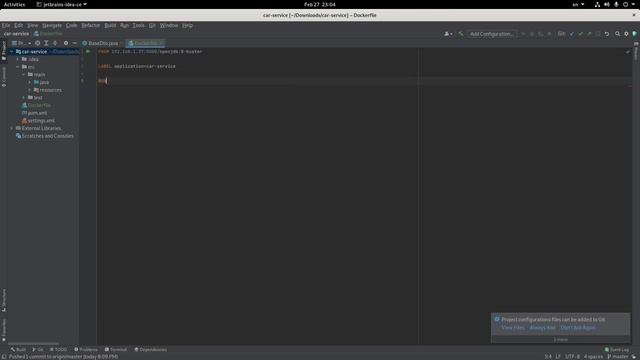Image resolution: width=640 pixels, height=360 pixels.
Task: Click the run gutter icon on FROM line
Action: 88,52
